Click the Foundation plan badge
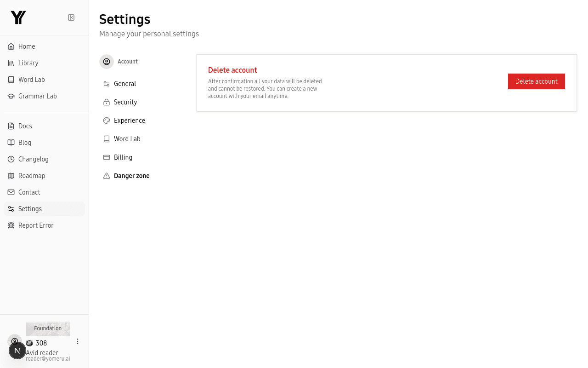588x368 pixels. 48,328
